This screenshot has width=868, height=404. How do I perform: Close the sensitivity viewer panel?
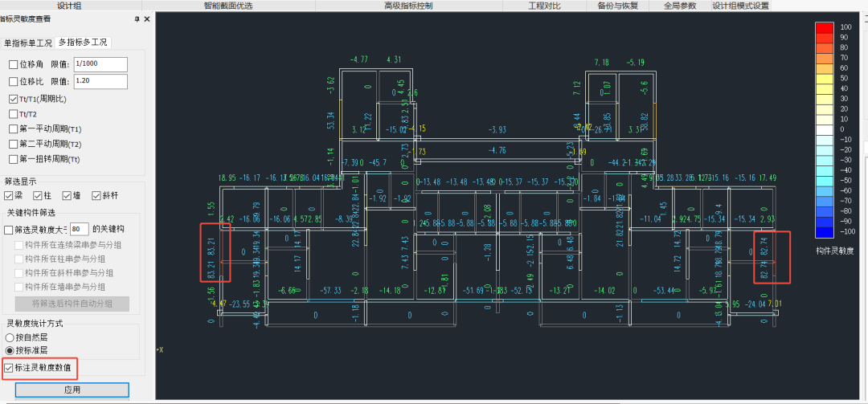145,18
